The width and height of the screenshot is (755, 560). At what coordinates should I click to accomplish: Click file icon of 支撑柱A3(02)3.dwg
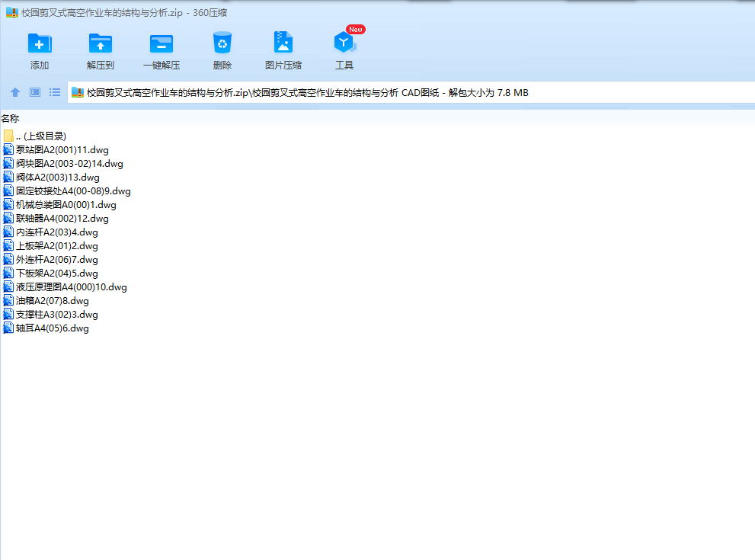pyautogui.click(x=8, y=315)
